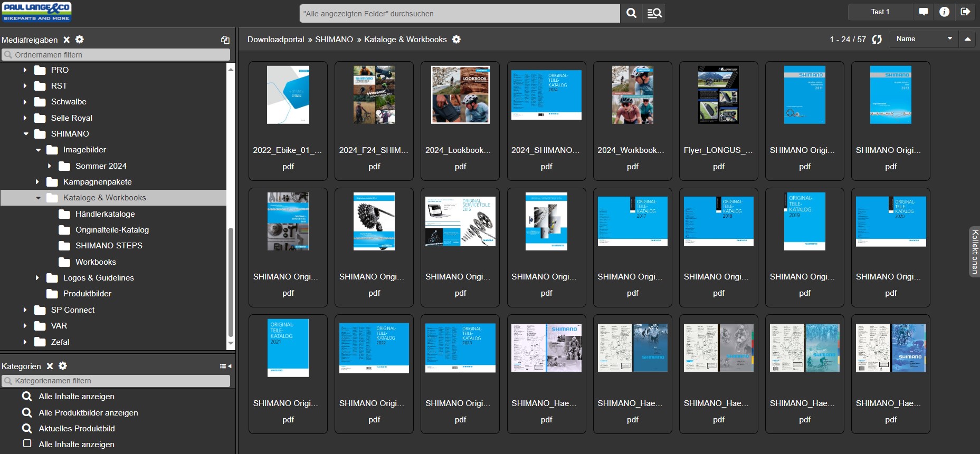Click Alle Produktbilder anzeigen
Viewport: 980px width, 454px height.
88,413
